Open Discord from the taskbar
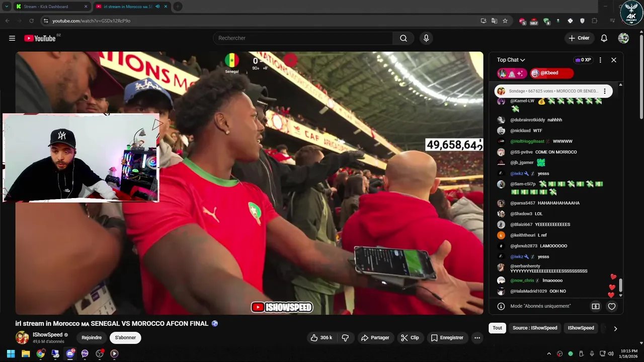Image resolution: width=644 pixels, height=362 pixels. point(70,353)
